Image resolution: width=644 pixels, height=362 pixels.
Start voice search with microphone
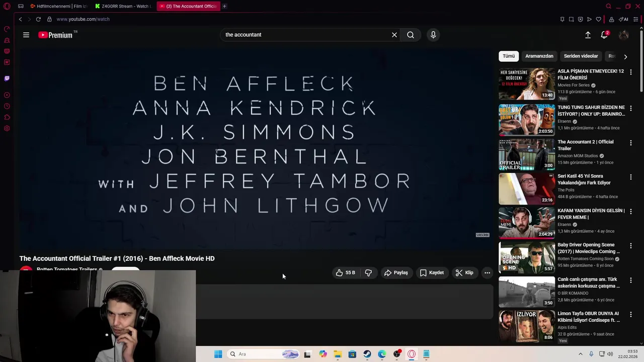[x=433, y=35]
